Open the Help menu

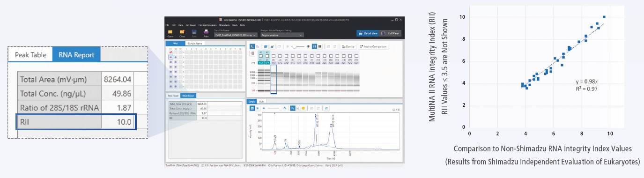tap(243, 25)
